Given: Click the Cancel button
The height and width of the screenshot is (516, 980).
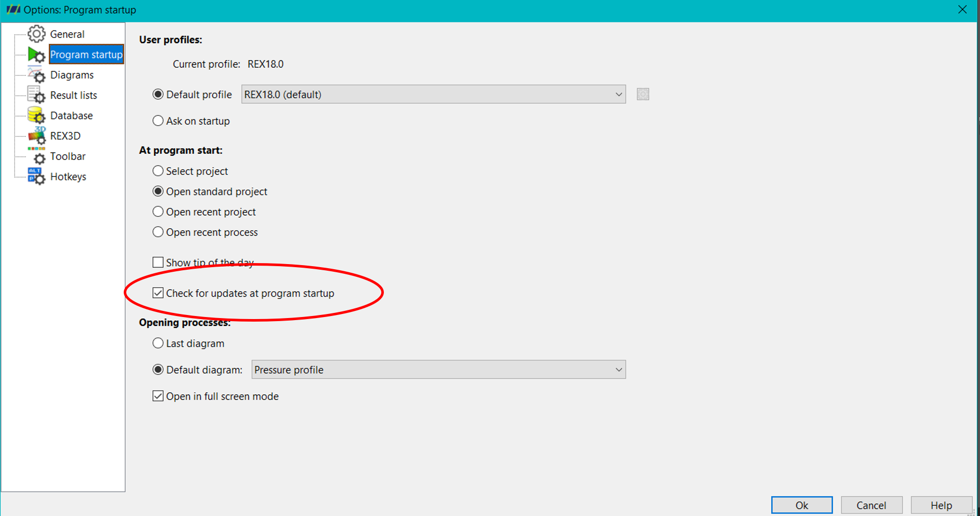Looking at the screenshot, I should (x=872, y=505).
